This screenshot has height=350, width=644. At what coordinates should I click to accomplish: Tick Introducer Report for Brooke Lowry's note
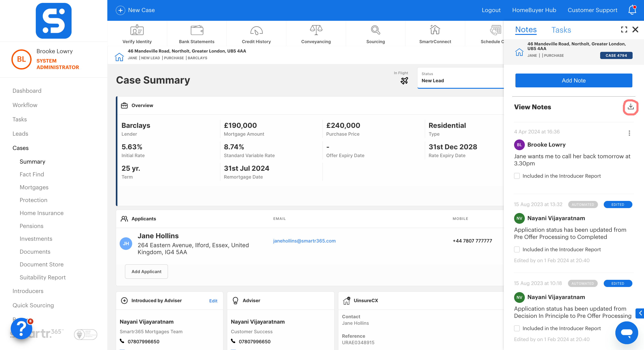coord(517,176)
